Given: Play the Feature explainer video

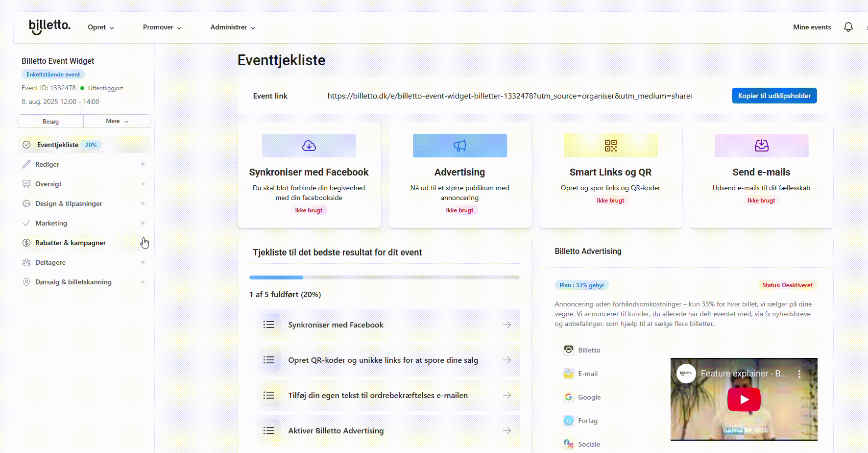Looking at the screenshot, I should pos(744,400).
